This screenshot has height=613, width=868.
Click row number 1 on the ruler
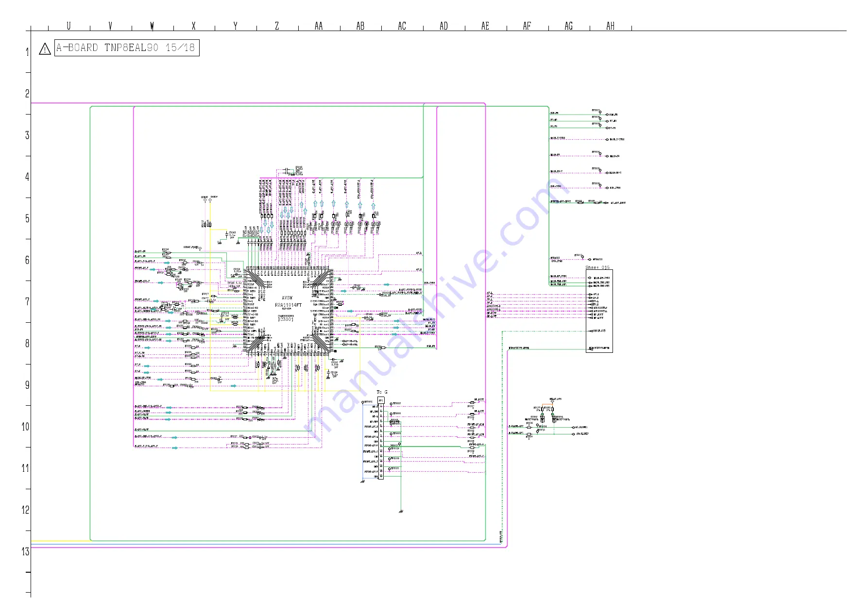(27, 52)
